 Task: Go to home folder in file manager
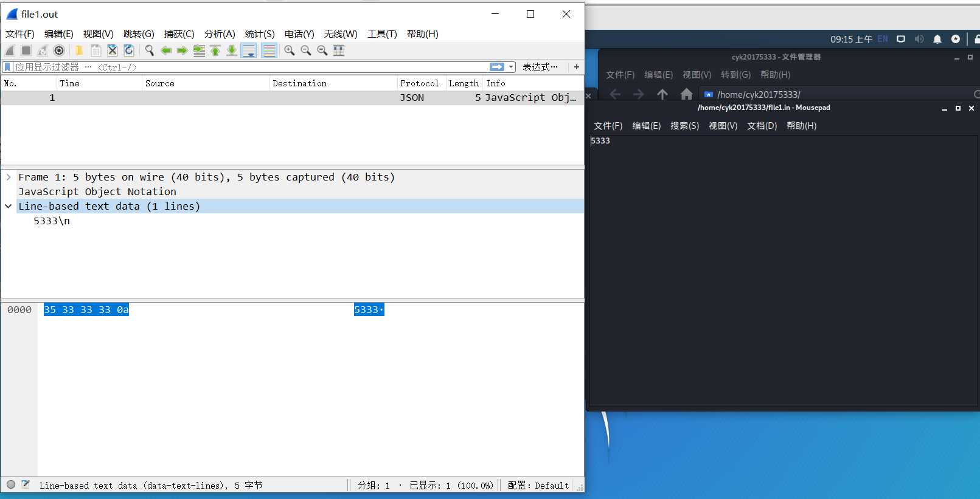[x=687, y=94]
